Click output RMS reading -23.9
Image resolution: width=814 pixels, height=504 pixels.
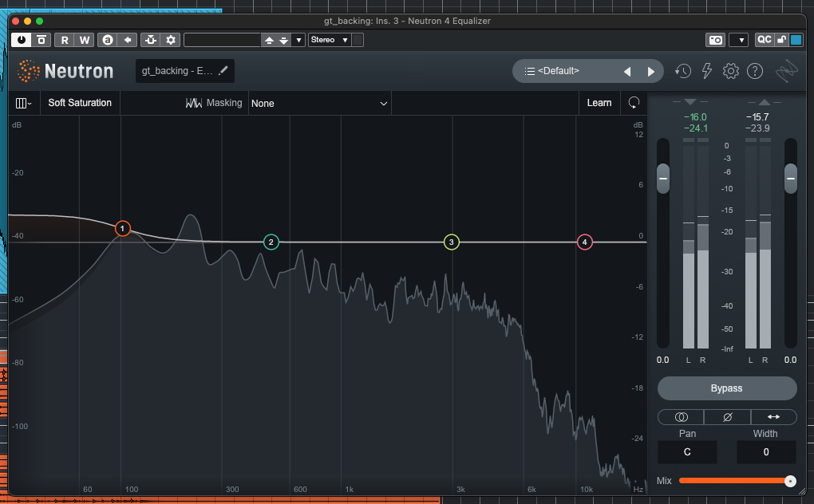[x=757, y=128]
